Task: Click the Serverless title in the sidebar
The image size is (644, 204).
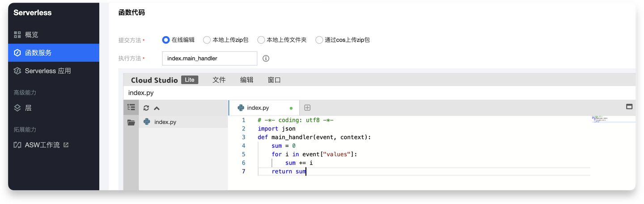Action: (32, 12)
